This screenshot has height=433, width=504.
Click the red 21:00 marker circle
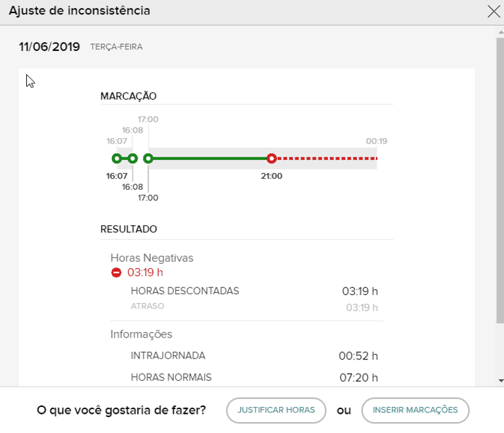click(x=272, y=159)
